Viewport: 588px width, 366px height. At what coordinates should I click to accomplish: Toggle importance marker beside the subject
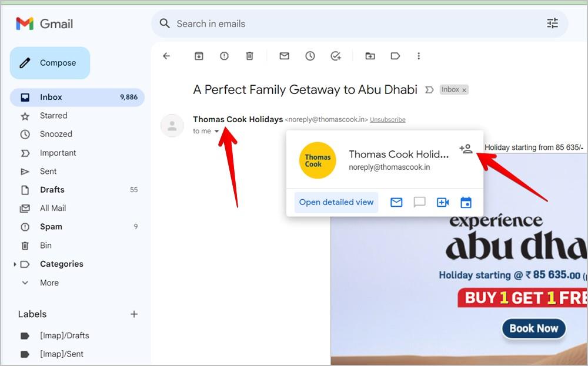(x=429, y=90)
